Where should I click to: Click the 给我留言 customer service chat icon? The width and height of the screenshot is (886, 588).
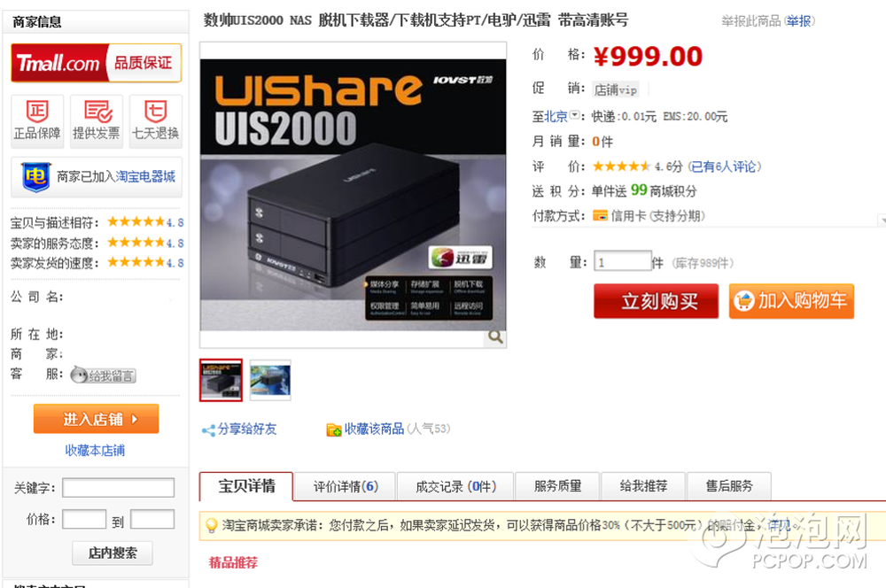click(104, 375)
